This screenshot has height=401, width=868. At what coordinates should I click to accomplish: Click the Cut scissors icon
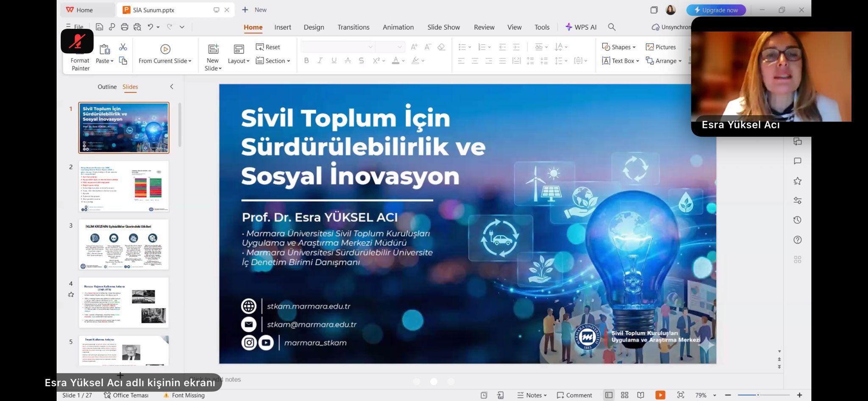[123, 47]
